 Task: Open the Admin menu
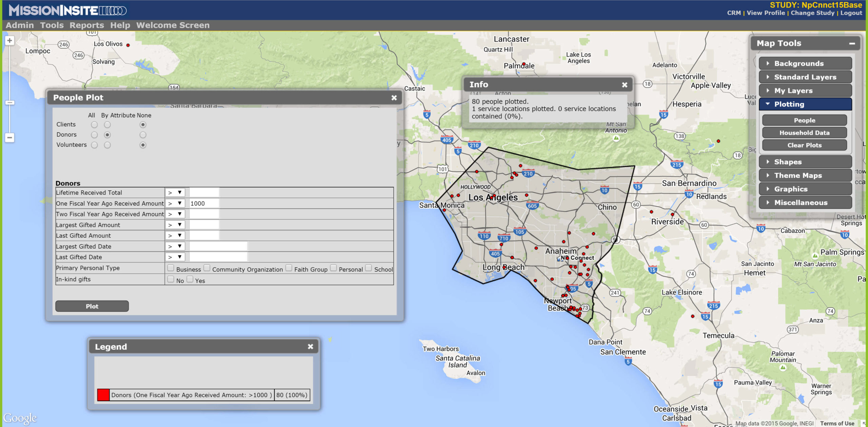[x=20, y=25]
